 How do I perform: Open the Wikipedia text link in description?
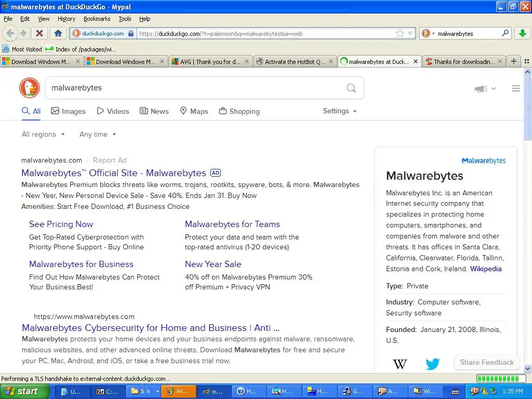click(486, 269)
